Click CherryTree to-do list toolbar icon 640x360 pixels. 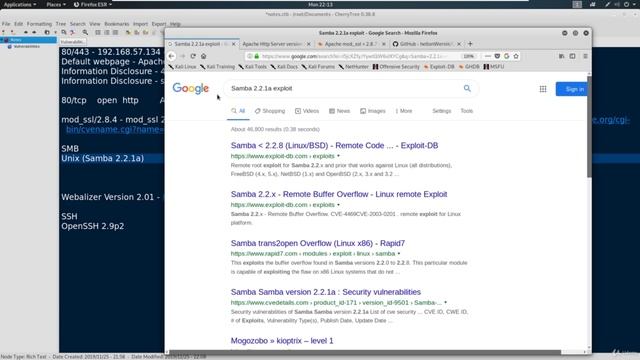tap(116, 32)
